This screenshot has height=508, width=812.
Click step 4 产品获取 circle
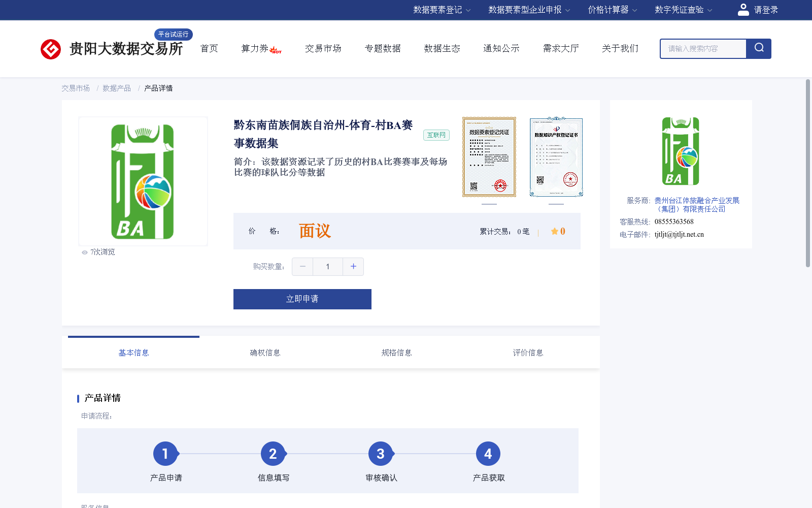(488, 454)
